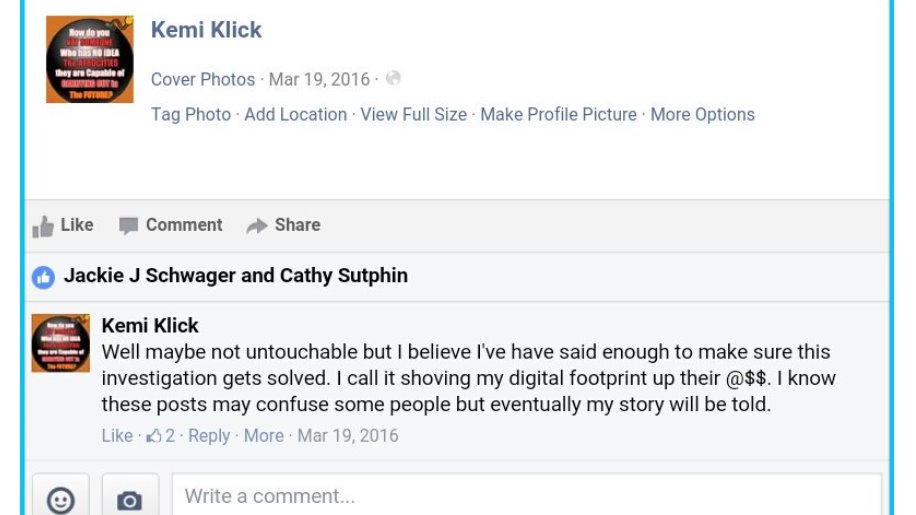Open View Full Size
Viewport: 916px width, 515px height.
413,114
